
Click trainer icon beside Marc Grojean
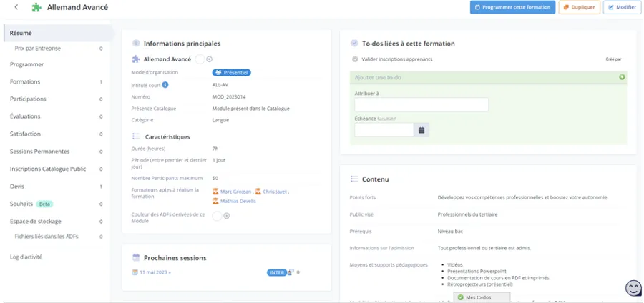pyautogui.click(x=215, y=192)
